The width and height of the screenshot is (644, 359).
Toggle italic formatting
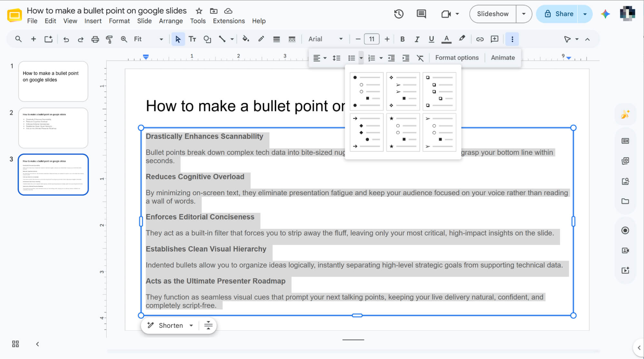(417, 39)
